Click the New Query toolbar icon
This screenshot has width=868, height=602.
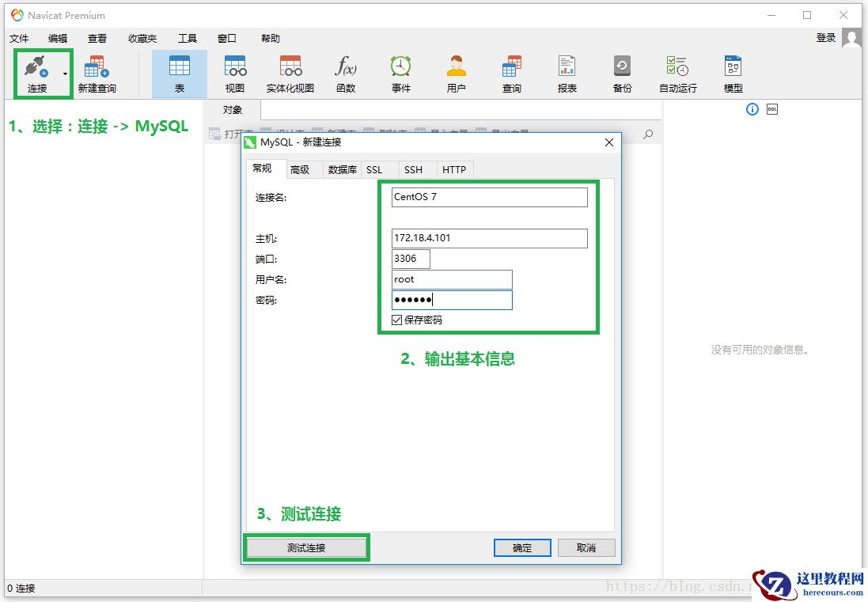(97, 66)
